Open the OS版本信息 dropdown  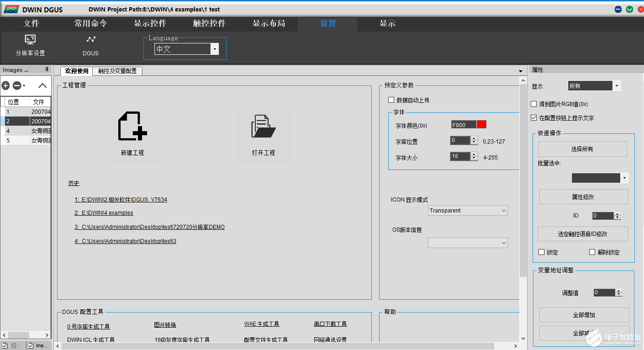coord(468,243)
